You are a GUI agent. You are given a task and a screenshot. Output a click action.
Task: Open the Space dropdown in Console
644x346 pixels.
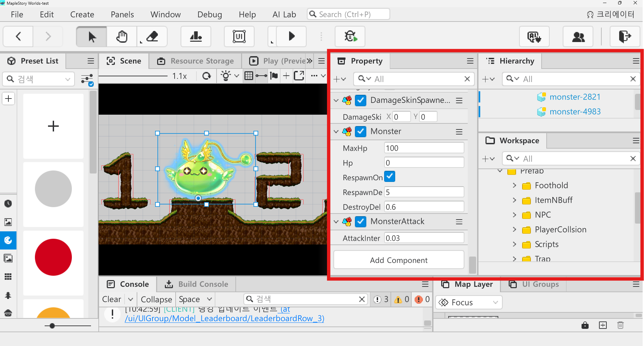pyautogui.click(x=196, y=299)
